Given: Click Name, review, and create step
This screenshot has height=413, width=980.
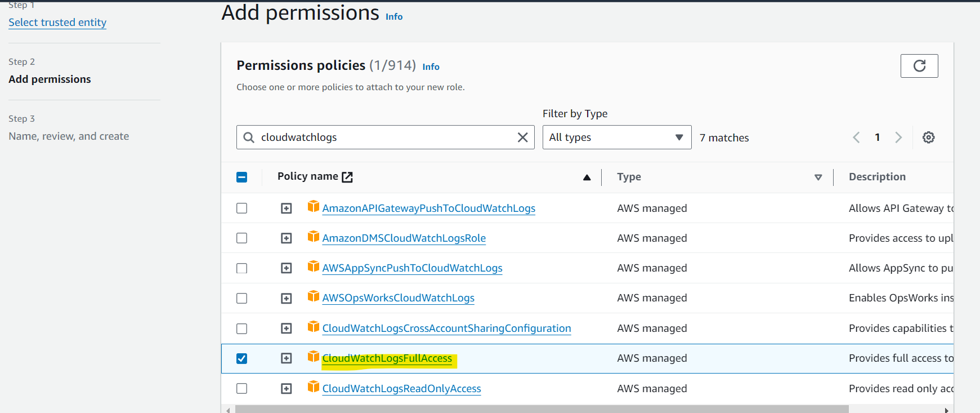Looking at the screenshot, I should pyautogui.click(x=69, y=136).
